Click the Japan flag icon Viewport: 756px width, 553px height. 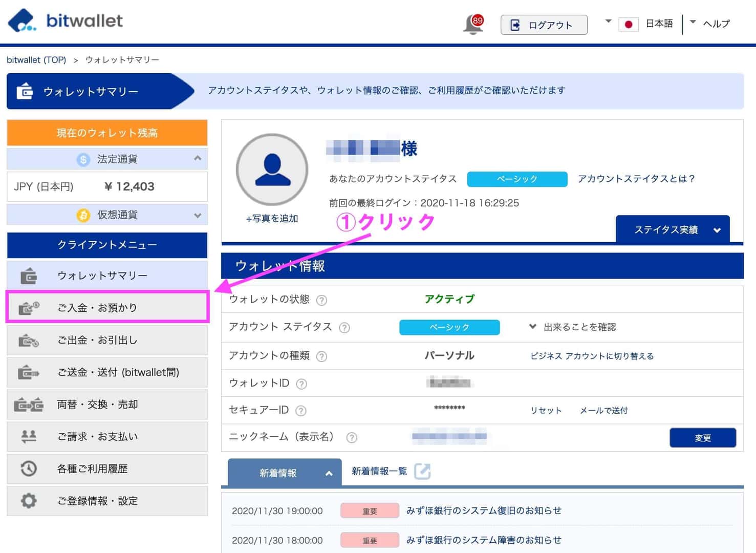628,24
